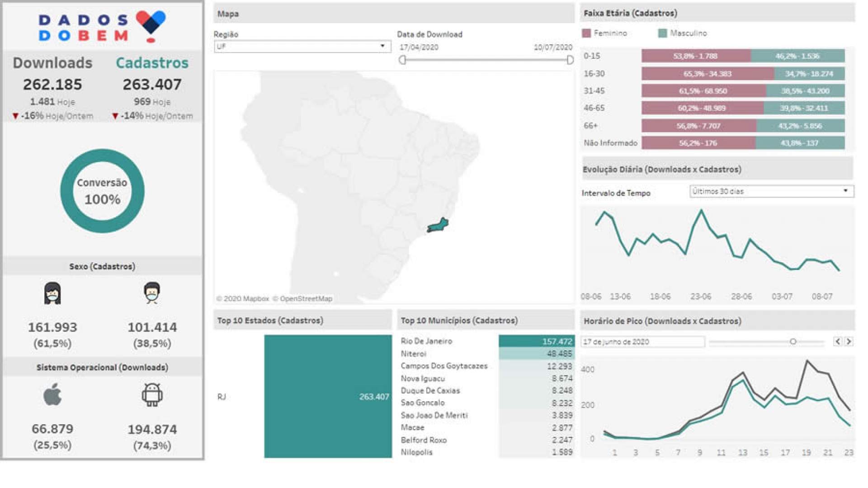Click the Horário de Pico date slider knob
This screenshot has height=488, width=868.
coord(793,341)
